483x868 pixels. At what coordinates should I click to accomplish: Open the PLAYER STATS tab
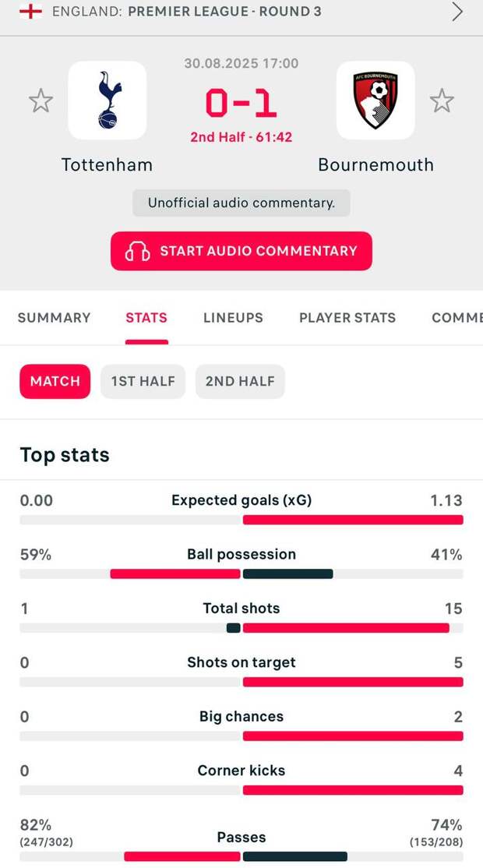347,318
